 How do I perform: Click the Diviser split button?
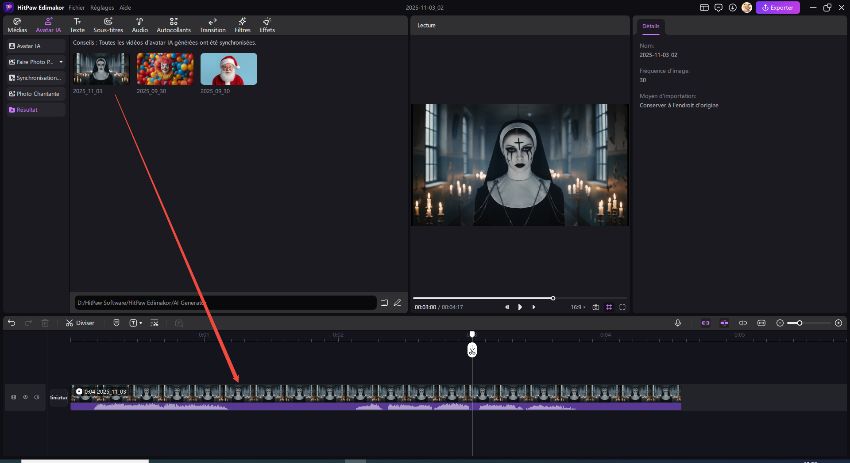click(81, 323)
